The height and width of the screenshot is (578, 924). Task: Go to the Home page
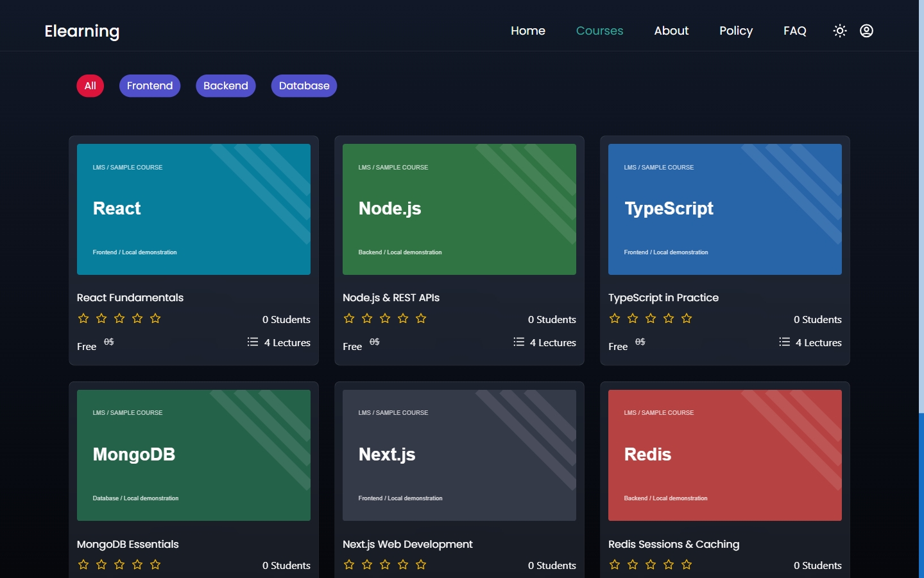tap(528, 31)
